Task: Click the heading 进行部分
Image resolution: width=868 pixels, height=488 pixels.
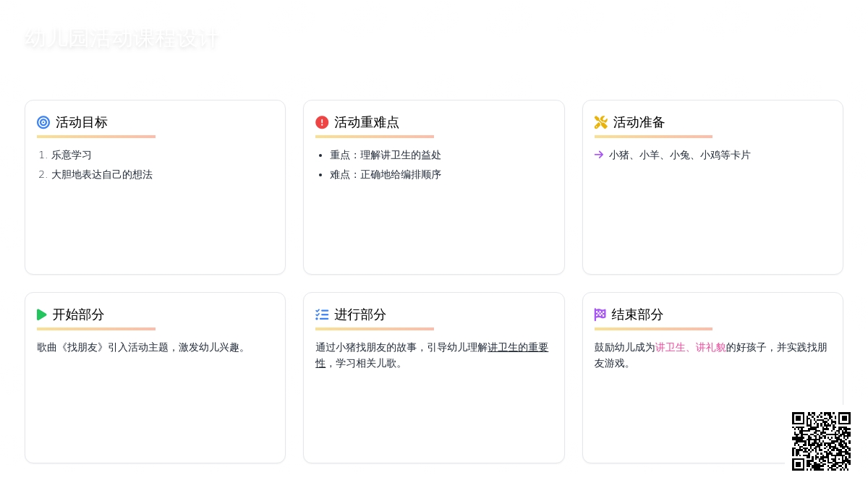Action: click(x=360, y=314)
